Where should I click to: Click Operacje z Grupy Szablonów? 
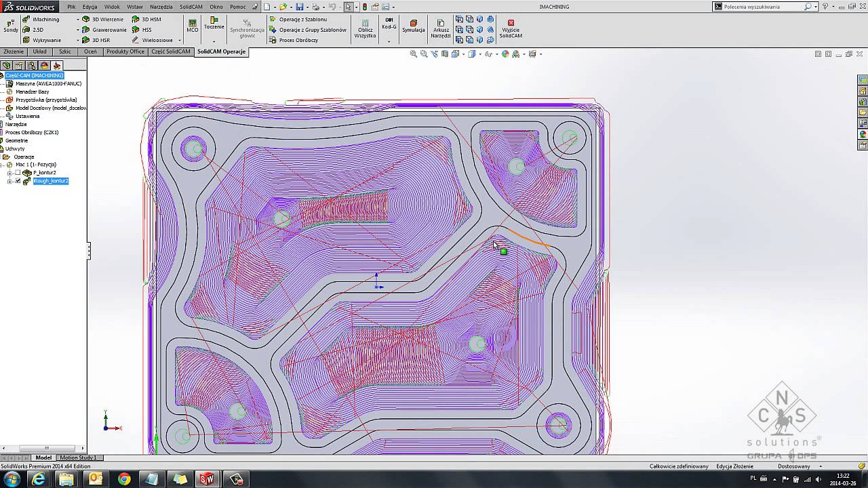(307, 30)
